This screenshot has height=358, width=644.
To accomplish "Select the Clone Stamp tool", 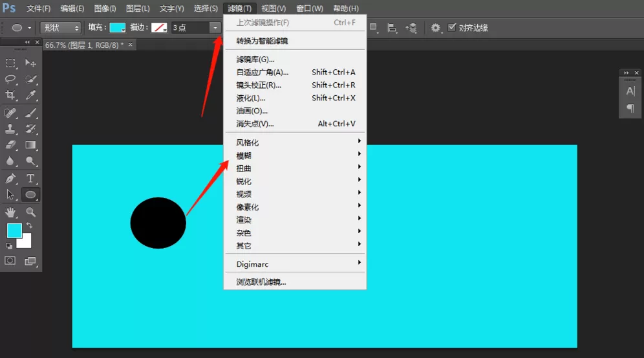I will [10, 129].
